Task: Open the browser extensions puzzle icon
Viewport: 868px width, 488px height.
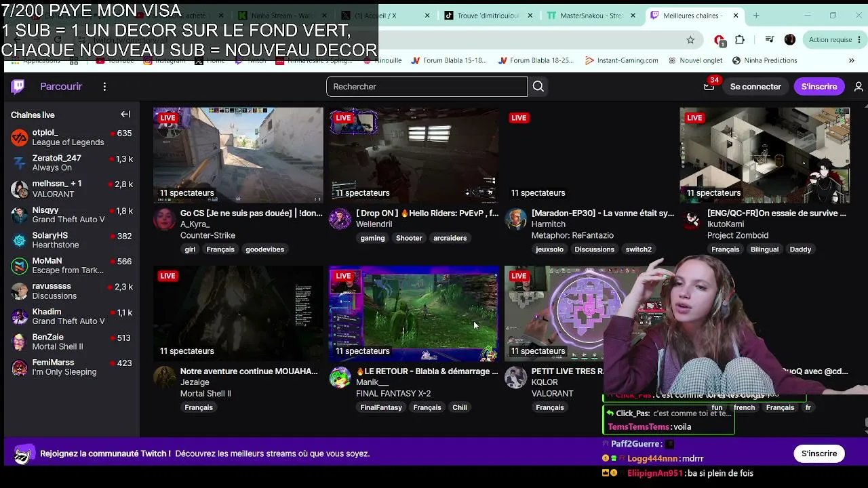Action: 740,40
